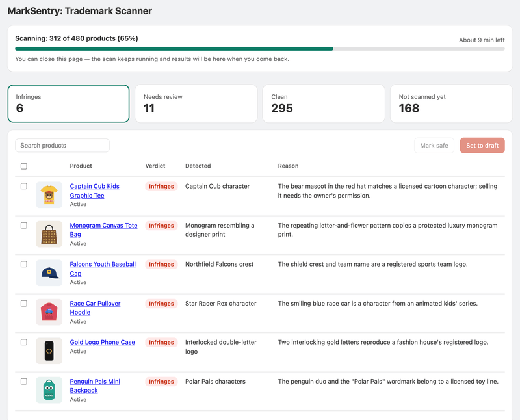Tick the Falcons Youth Baseball Cap checkbox

point(24,264)
